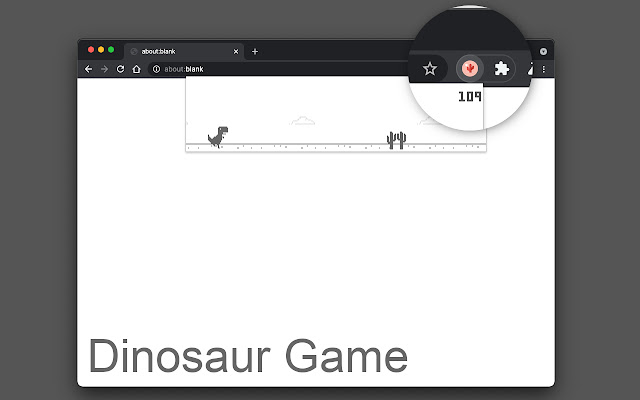Open the Extensions puzzle-piece menu

502,69
